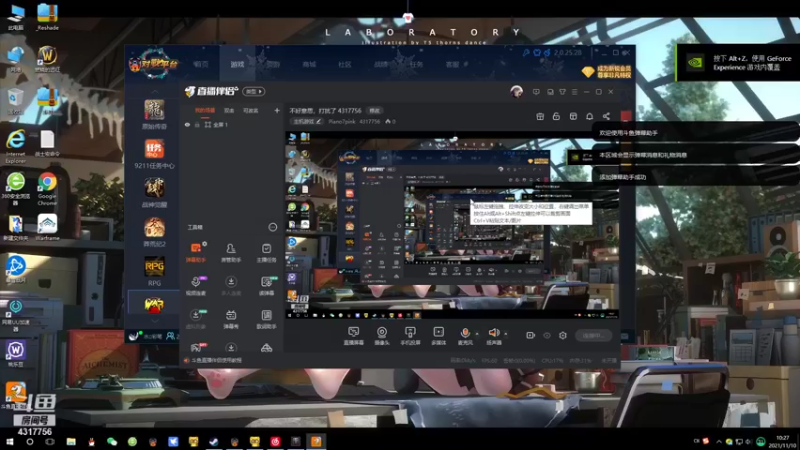Open the Warframe desktop icon

47,227
